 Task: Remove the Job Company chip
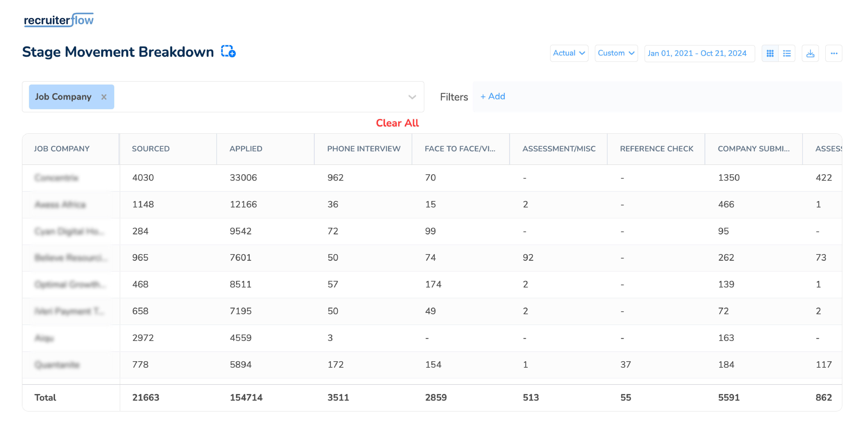(104, 97)
